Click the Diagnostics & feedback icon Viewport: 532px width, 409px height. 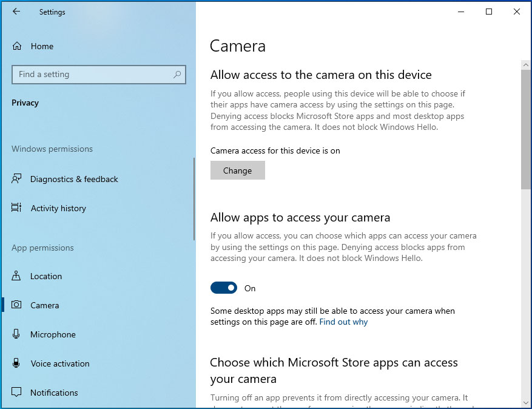point(16,178)
